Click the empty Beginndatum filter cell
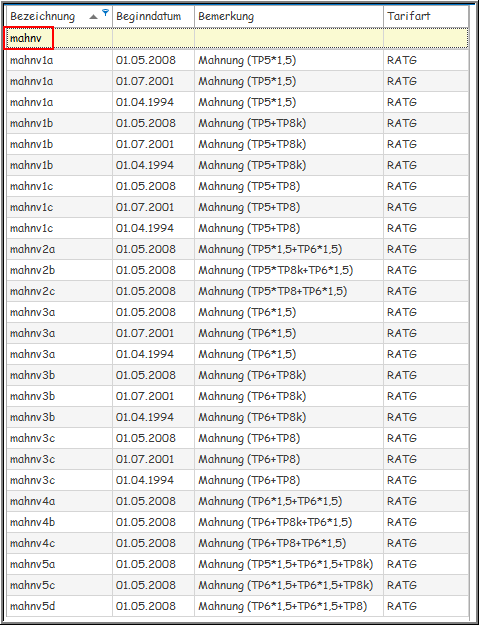Screen dimensions: 479x625 pyautogui.click(x=153, y=38)
